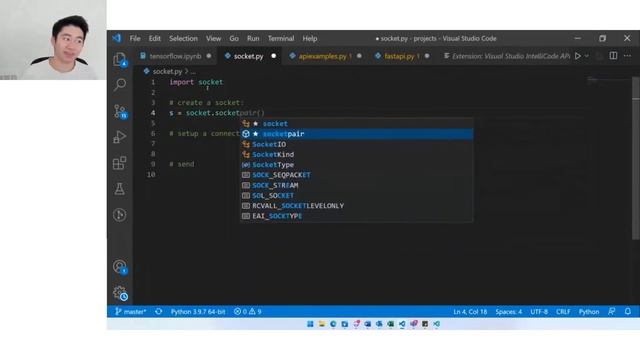Viewport: 640px width, 360px height.
Task: Expand the run button dropdown arrow
Action: 587,56
